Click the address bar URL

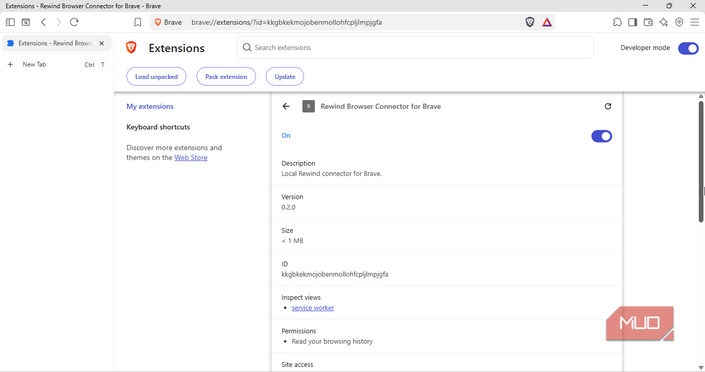pos(287,22)
